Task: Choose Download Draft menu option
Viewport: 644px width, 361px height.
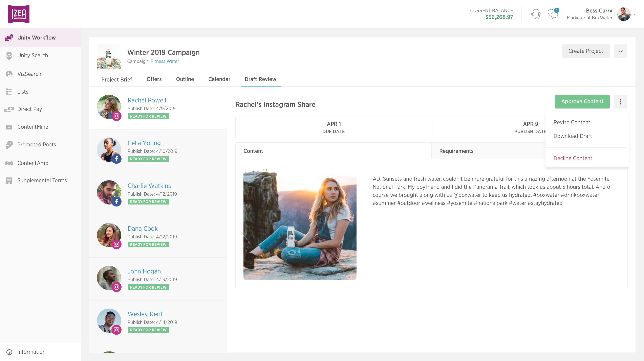Action: point(573,136)
